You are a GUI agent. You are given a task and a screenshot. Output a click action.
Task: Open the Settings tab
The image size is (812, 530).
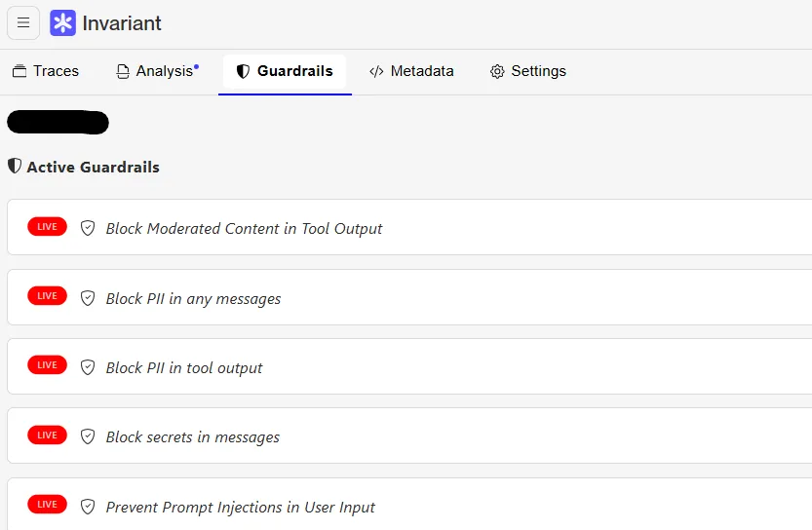(x=527, y=71)
